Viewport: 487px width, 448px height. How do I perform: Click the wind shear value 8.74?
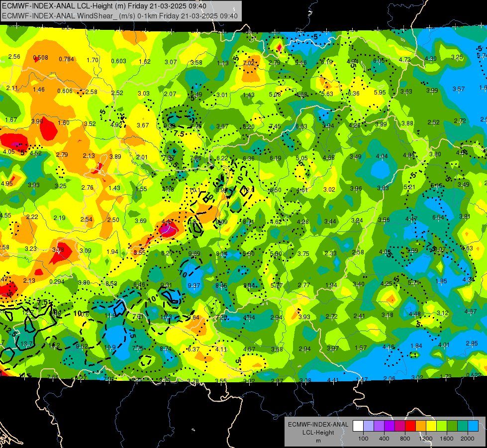(166, 348)
